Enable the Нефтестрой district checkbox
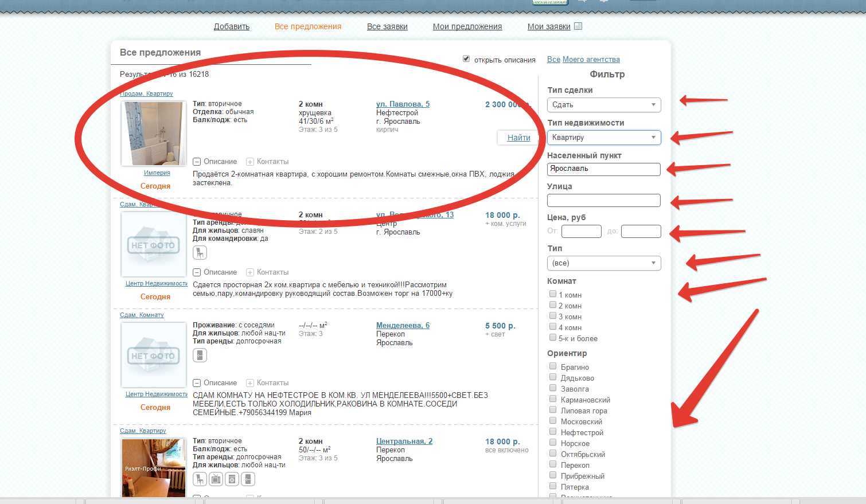 coord(553,432)
